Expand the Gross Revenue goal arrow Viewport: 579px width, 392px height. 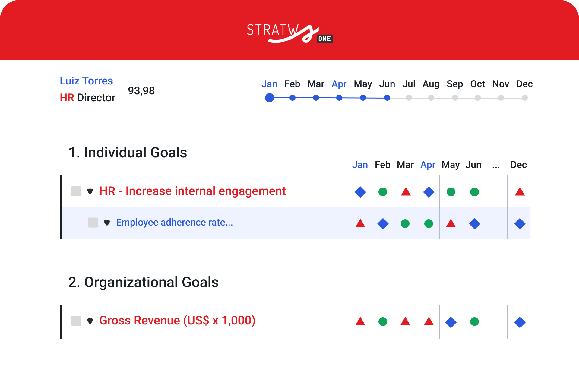(x=90, y=321)
